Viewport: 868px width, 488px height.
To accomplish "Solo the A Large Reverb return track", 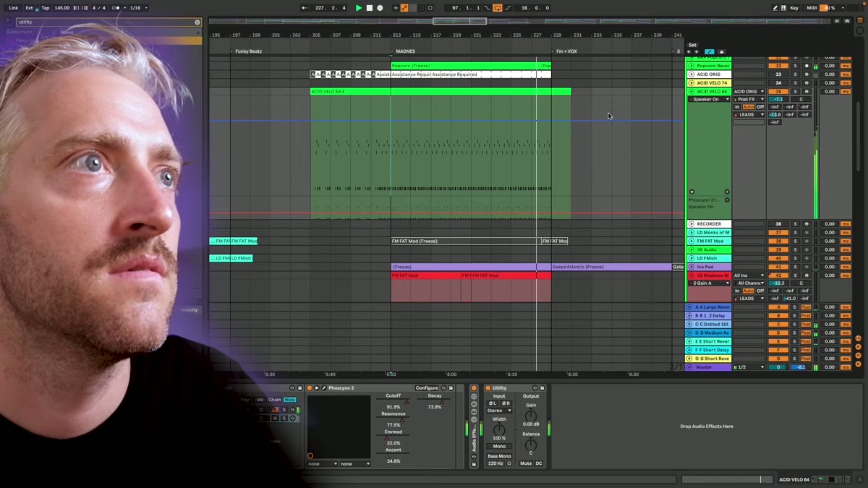I will (x=794, y=307).
